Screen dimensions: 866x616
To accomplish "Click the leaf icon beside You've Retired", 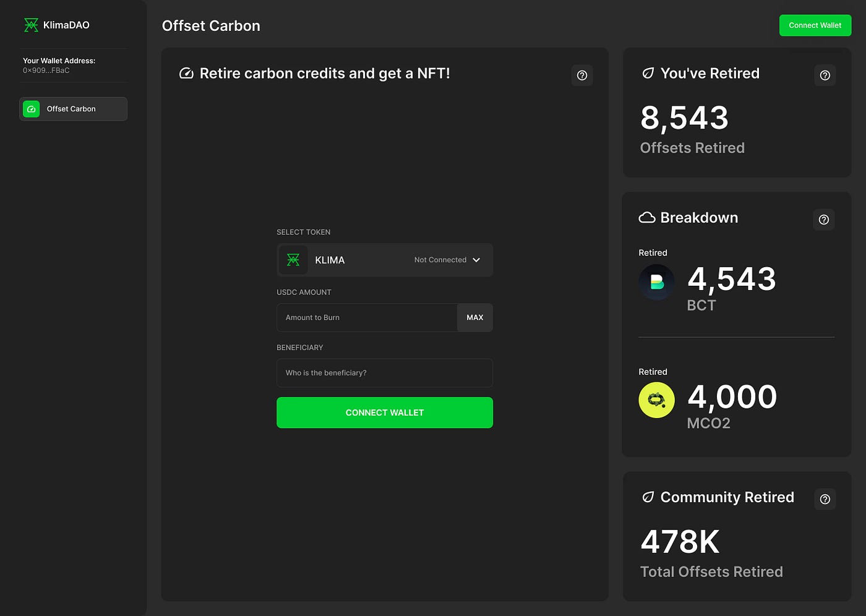I will pos(648,74).
